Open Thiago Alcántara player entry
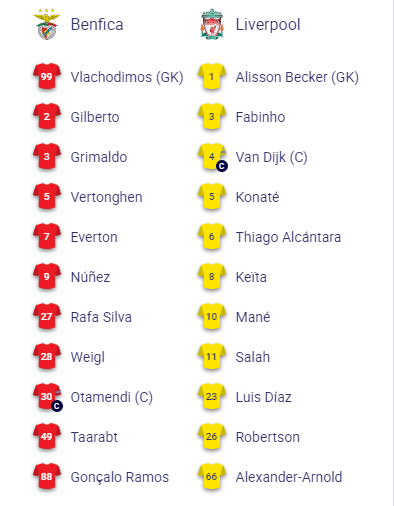Image resolution: width=394 pixels, height=506 pixels. (288, 237)
